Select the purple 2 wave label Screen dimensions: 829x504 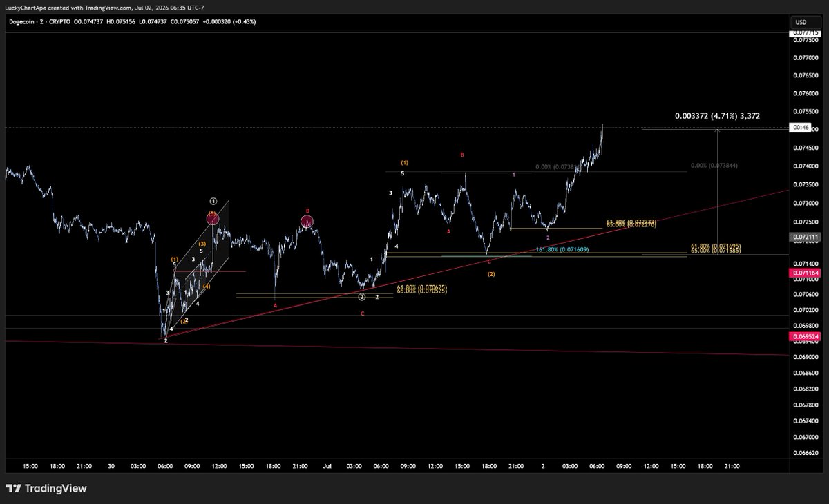click(x=548, y=238)
